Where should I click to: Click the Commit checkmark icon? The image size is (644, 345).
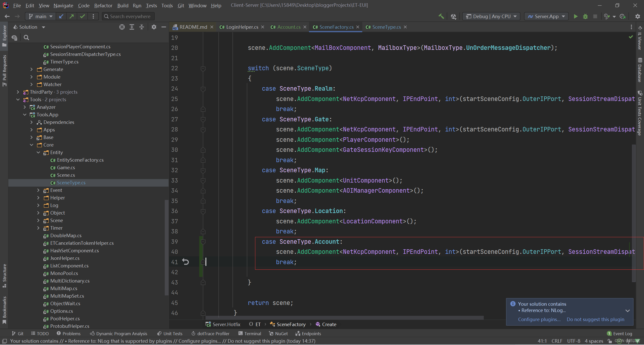pos(82,16)
